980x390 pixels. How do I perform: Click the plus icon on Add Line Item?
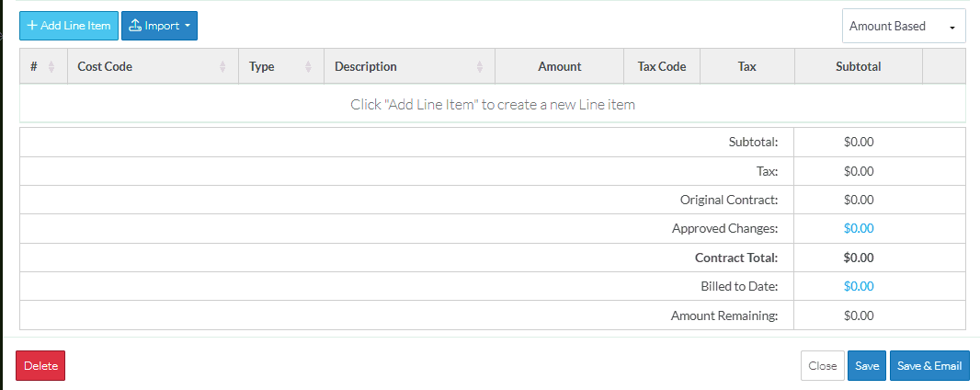click(x=32, y=26)
